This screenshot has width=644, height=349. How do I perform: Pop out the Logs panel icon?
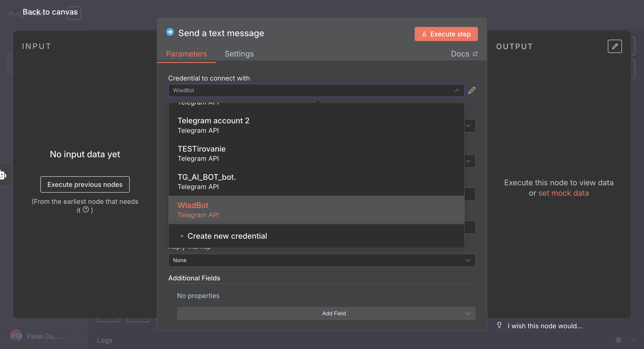(618, 340)
